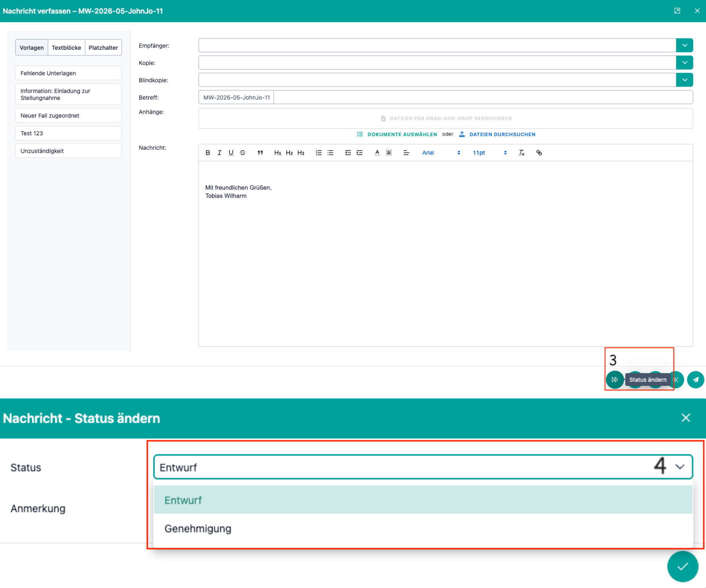Click the drag-and-drop attachment area
The image size is (706, 588).
pos(446,118)
